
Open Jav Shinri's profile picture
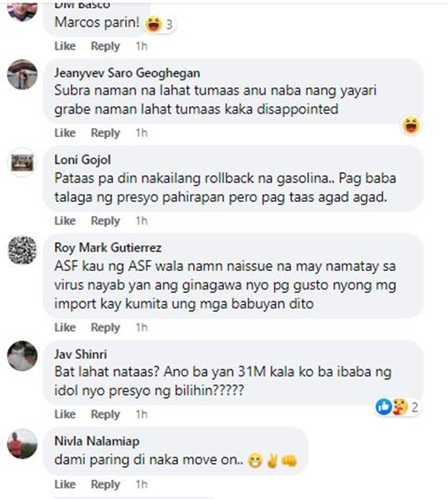pos(22,356)
